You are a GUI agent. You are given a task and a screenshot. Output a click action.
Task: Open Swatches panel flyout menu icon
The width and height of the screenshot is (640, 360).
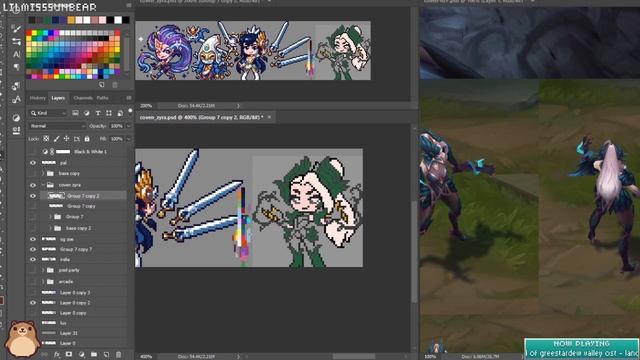(x=129, y=5)
